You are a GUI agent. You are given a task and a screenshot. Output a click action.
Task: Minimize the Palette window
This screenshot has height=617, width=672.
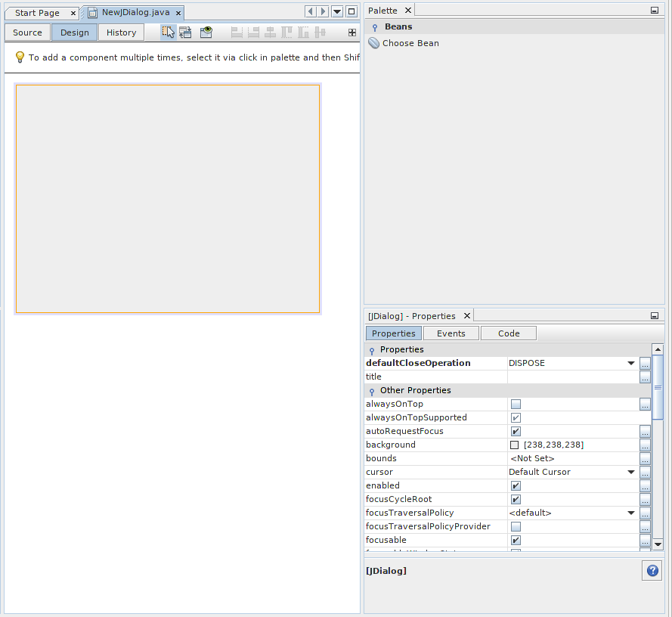[x=655, y=11]
